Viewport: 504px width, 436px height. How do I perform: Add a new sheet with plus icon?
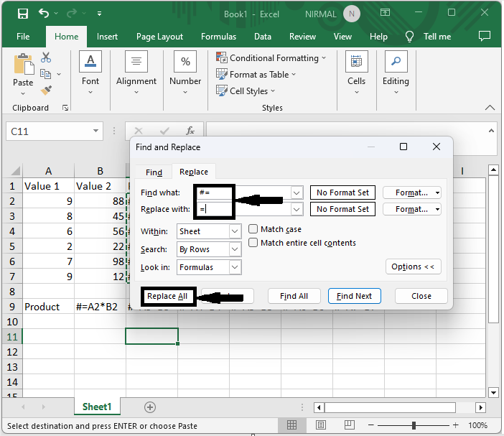click(150, 407)
